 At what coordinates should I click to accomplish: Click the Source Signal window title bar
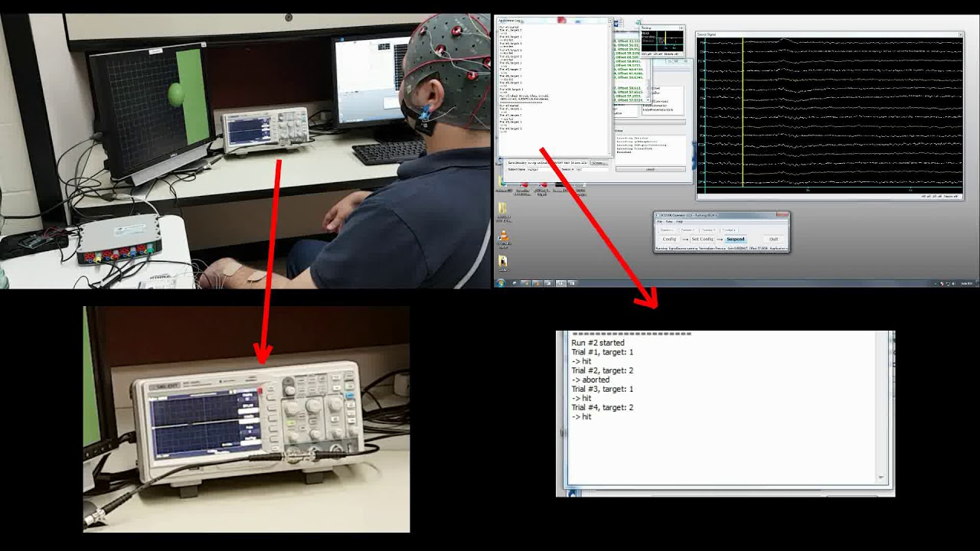click(x=830, y=34)
